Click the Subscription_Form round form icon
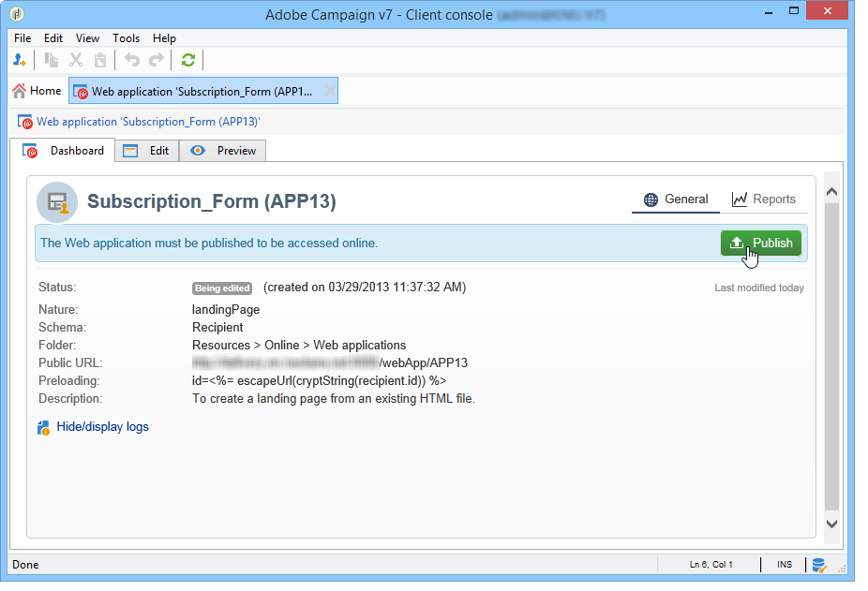 point(57,202)
